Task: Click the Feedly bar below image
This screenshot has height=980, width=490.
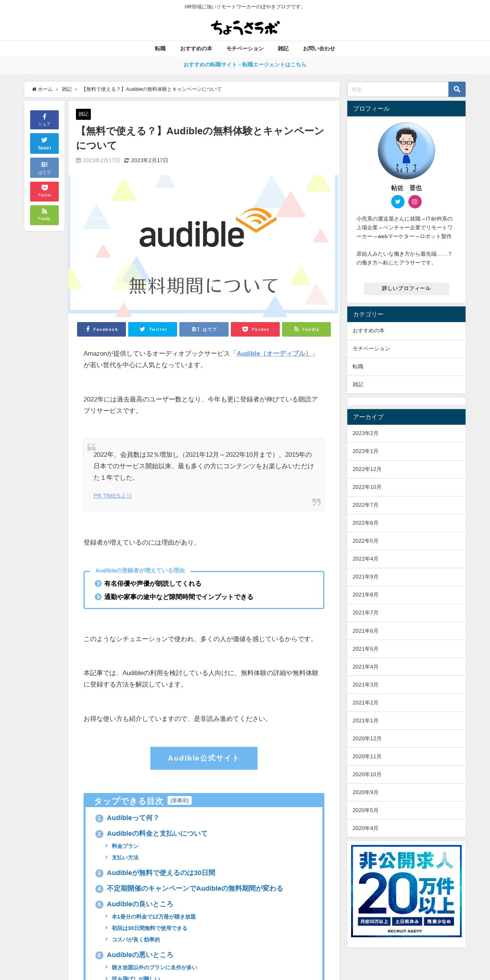Action: point(306,329)
